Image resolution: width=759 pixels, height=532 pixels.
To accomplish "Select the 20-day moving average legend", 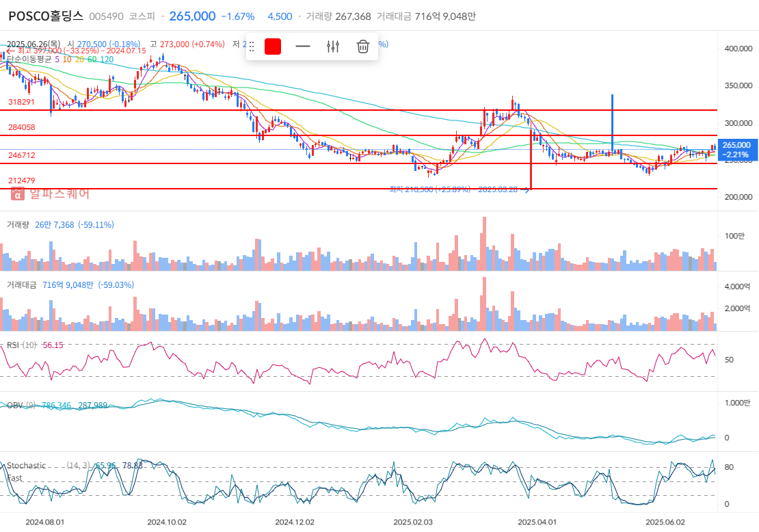I will [x=79, y=59].
